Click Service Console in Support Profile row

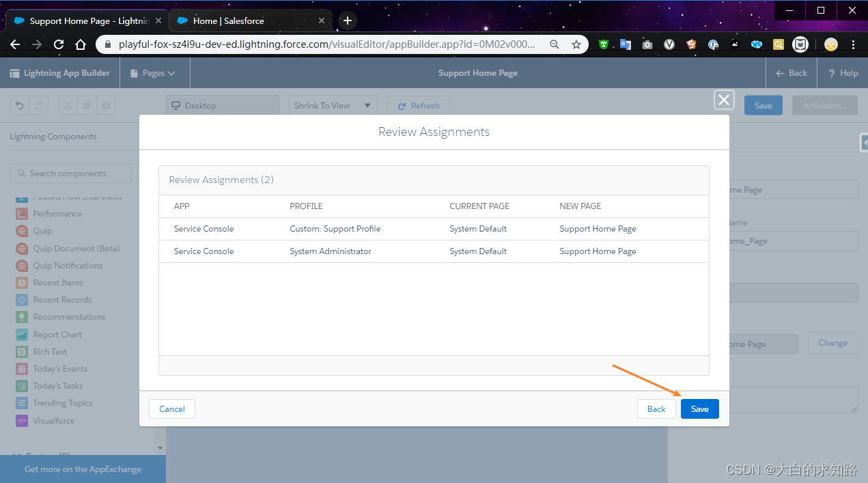204,229
